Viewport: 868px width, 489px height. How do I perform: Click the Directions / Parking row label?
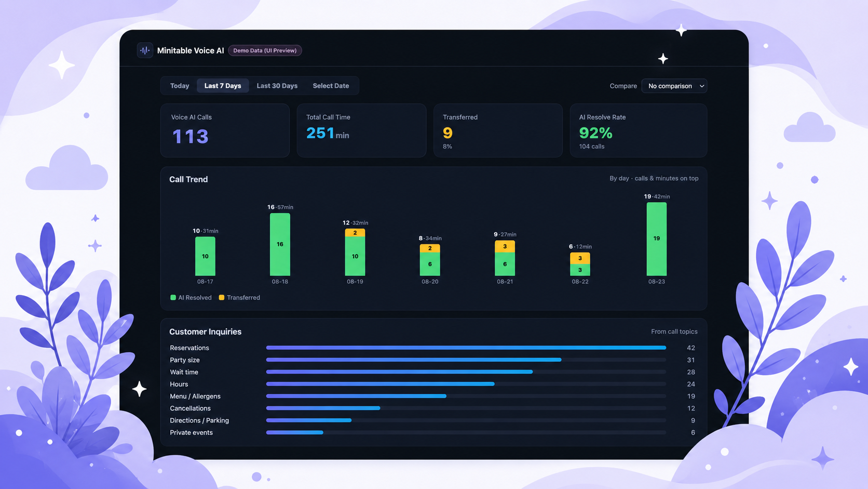(199, 420)
